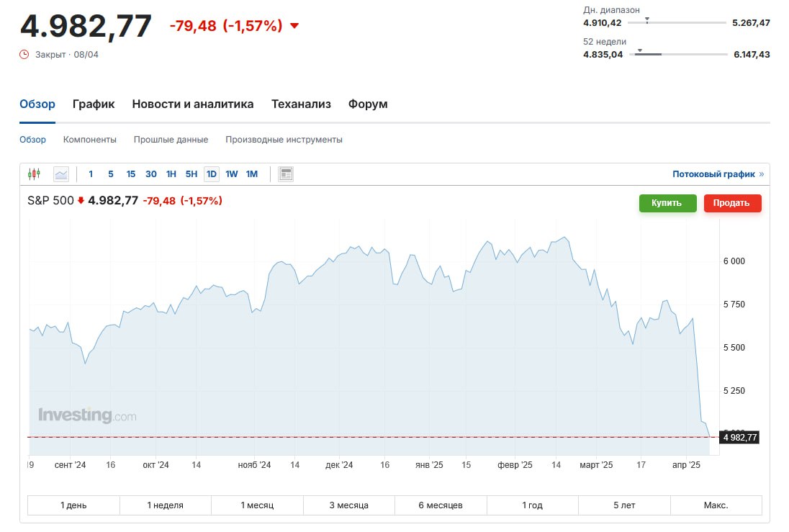Viewport: 789px width, 532px height.
Task: Click the 4 982,77 price marker label
Action: 740,438
